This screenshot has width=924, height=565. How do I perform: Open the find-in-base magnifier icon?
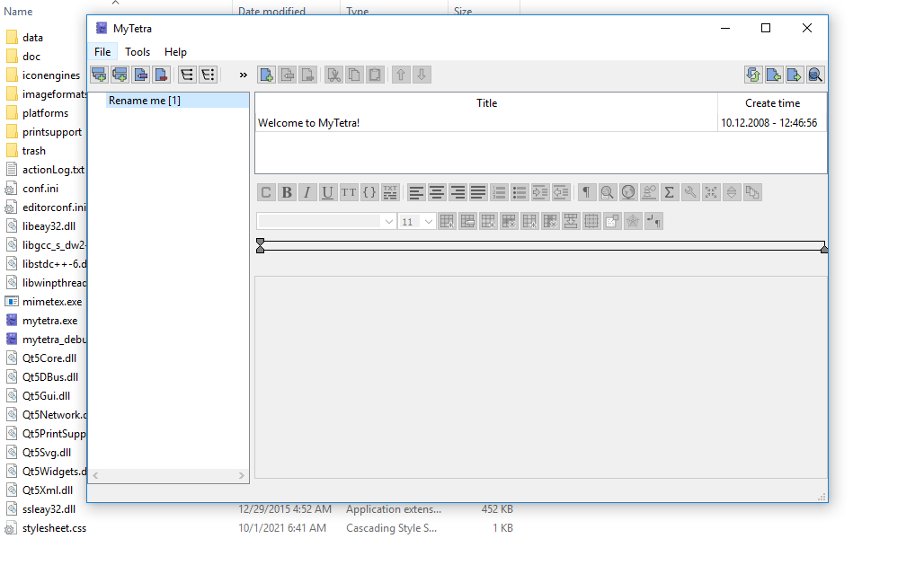pos(815,75)
